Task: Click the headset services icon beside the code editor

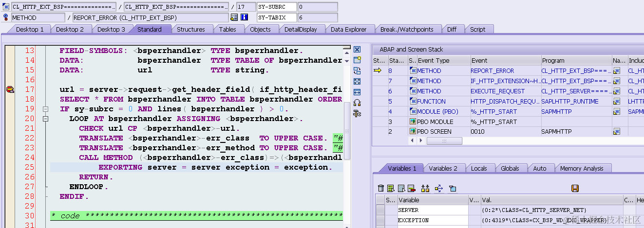Action: coord(357,103)
